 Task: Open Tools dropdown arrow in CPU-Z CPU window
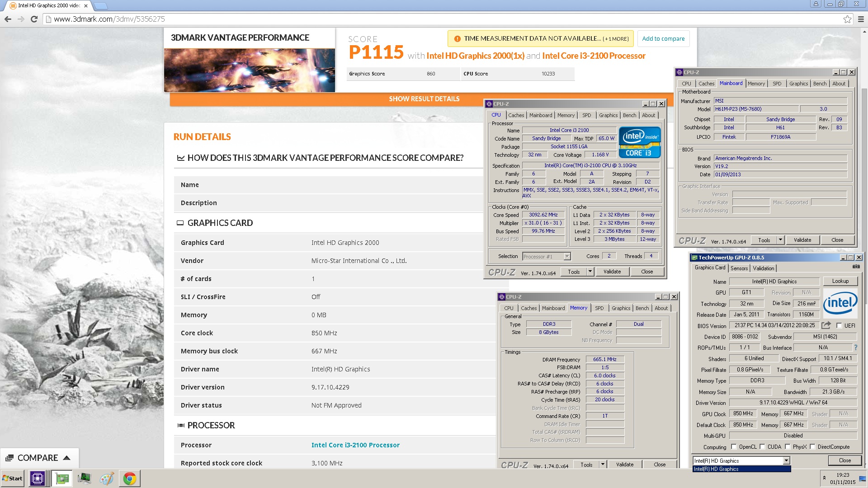[x=590, y=272]
